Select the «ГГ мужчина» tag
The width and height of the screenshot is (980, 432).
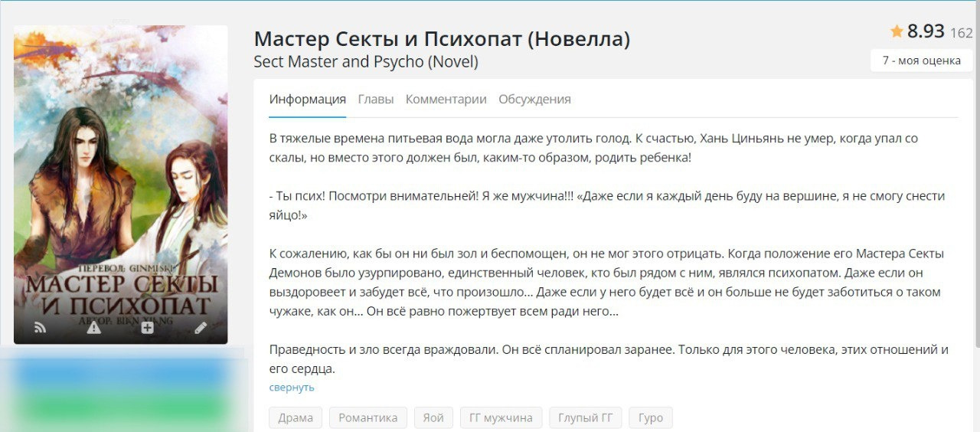click(x=501, y=417)
